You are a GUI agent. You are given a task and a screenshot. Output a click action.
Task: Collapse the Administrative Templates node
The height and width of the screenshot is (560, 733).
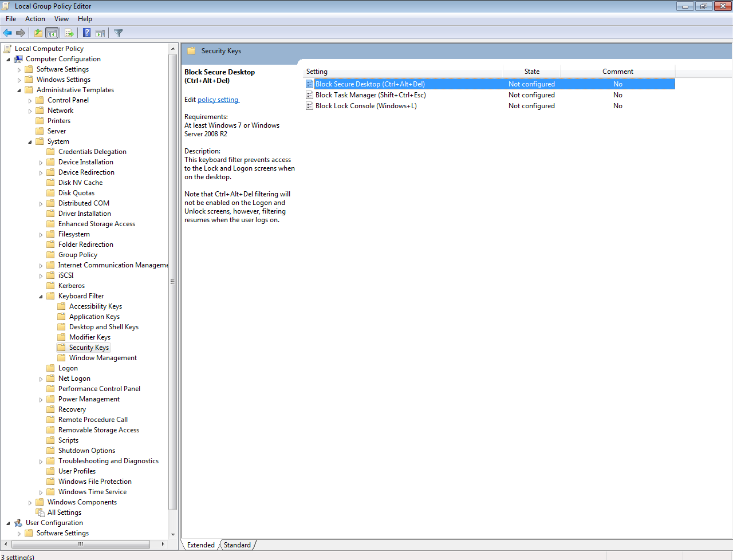(x=19, y=90)
